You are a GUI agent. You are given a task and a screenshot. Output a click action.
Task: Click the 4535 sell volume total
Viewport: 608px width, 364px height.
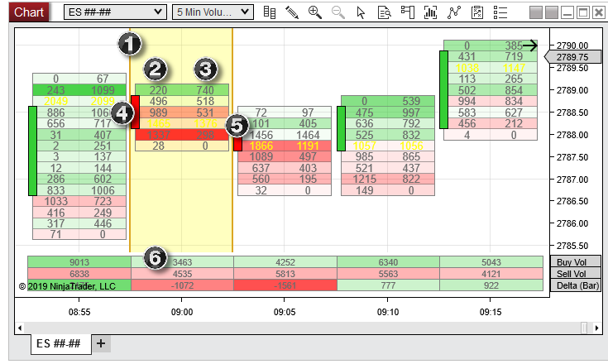click(182, 274)
